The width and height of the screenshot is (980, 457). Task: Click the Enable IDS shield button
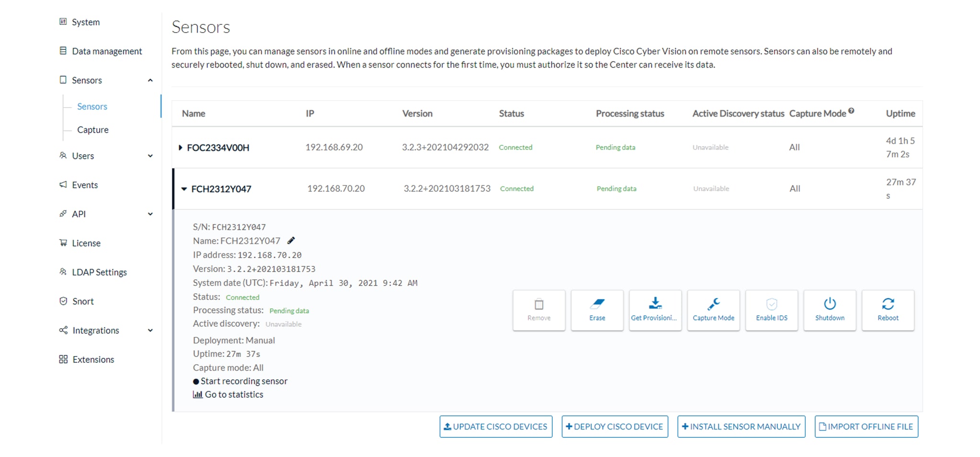771,309
